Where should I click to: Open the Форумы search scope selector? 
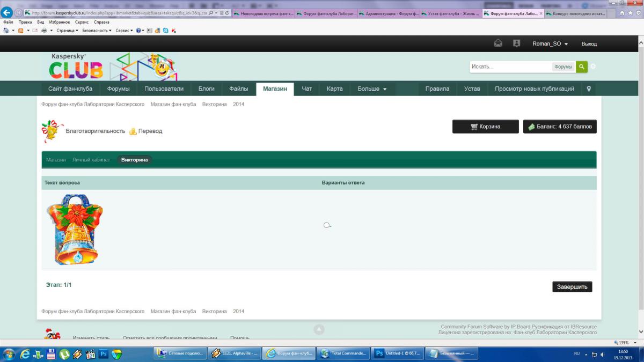[x=563, y=67]
